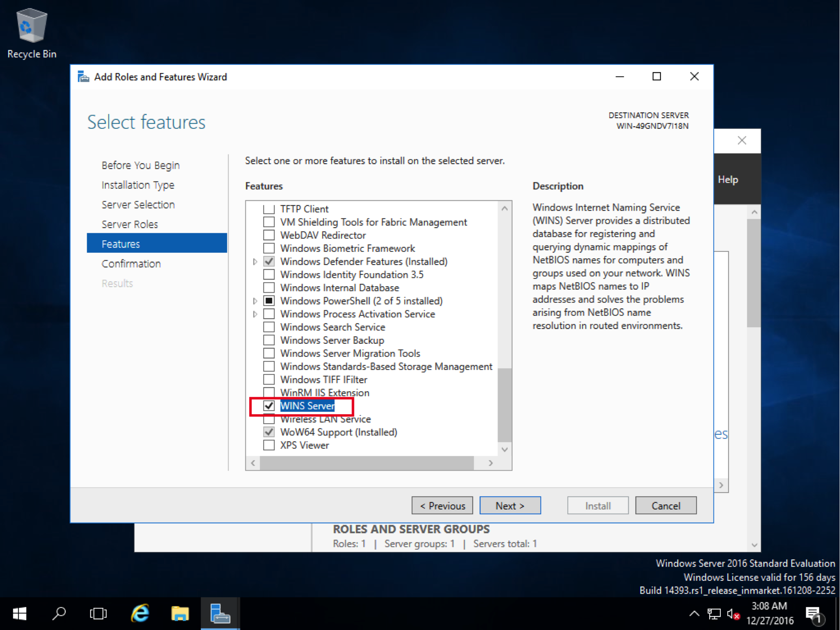This screenshot has height=630, width=840.
Task: Tick Windows Server Migration Tools
Action: (x=269, y=353)
